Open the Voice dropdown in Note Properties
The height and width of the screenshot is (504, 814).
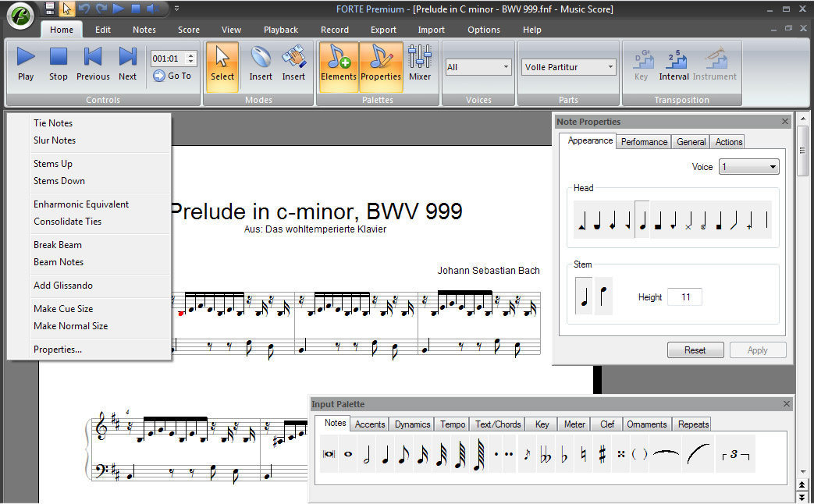click(748, 167)
